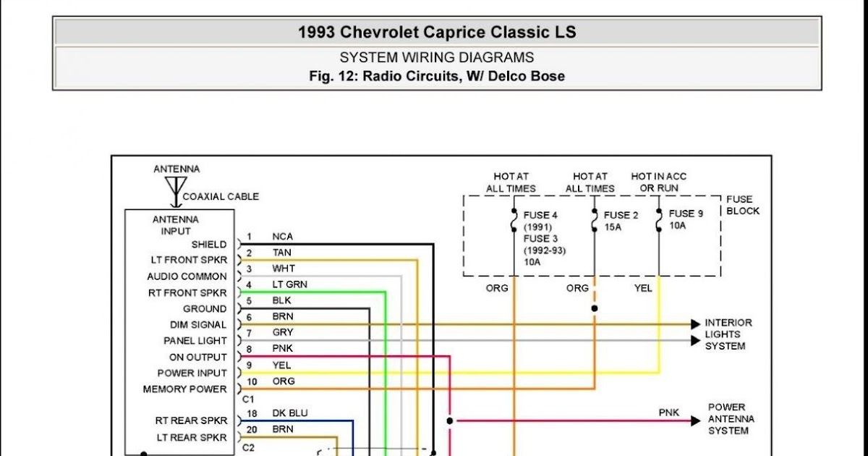Select the 'FUSE 2 15A' label
Screen dimensions: 868x456
coord(621,221)
